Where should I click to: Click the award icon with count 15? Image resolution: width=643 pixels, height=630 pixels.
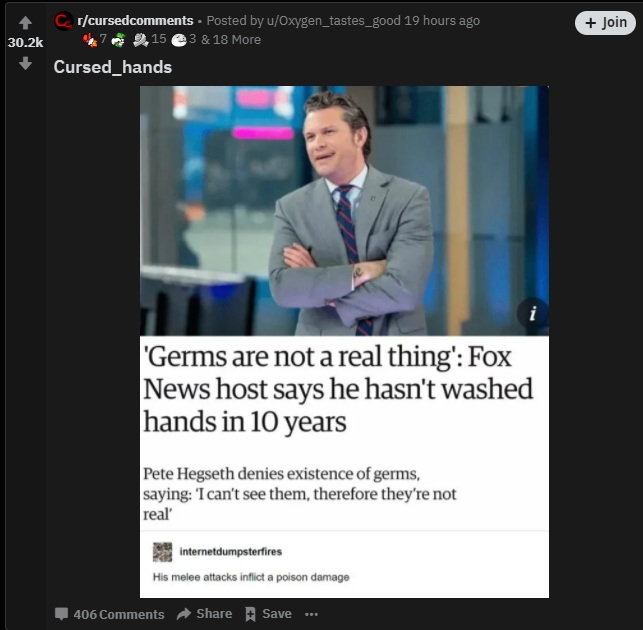click(141, 40)
